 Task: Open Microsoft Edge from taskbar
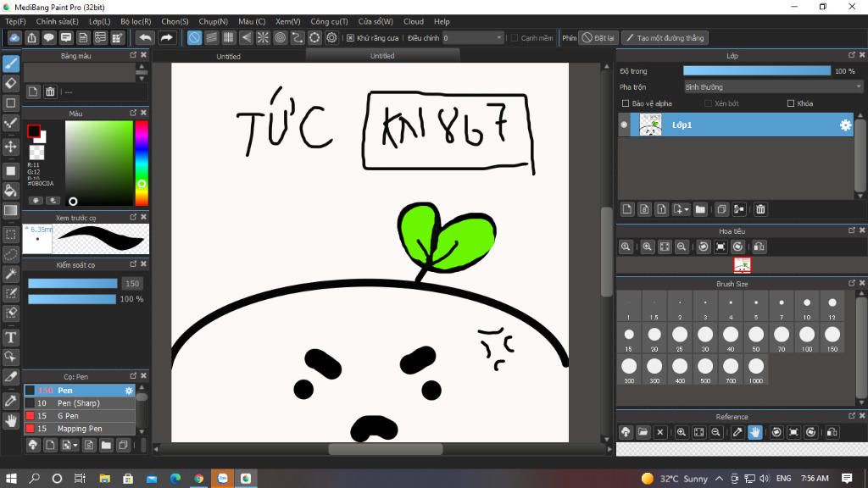point(175,478)
